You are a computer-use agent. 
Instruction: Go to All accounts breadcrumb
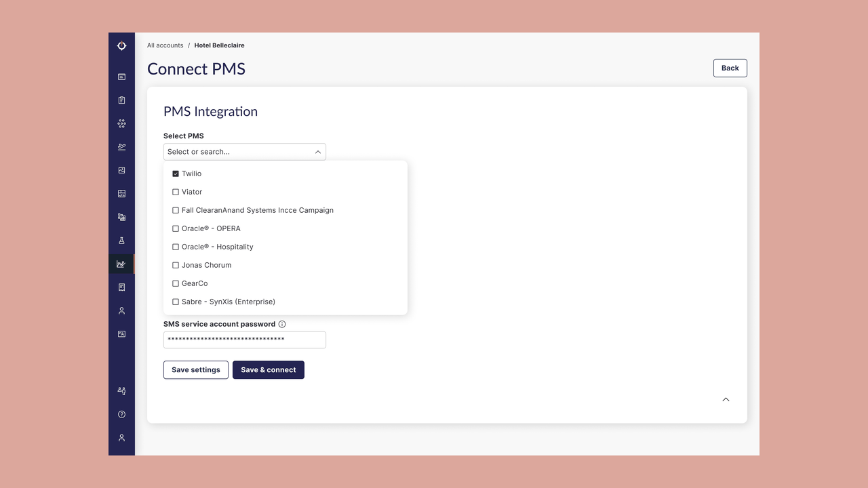click(165, 45)
